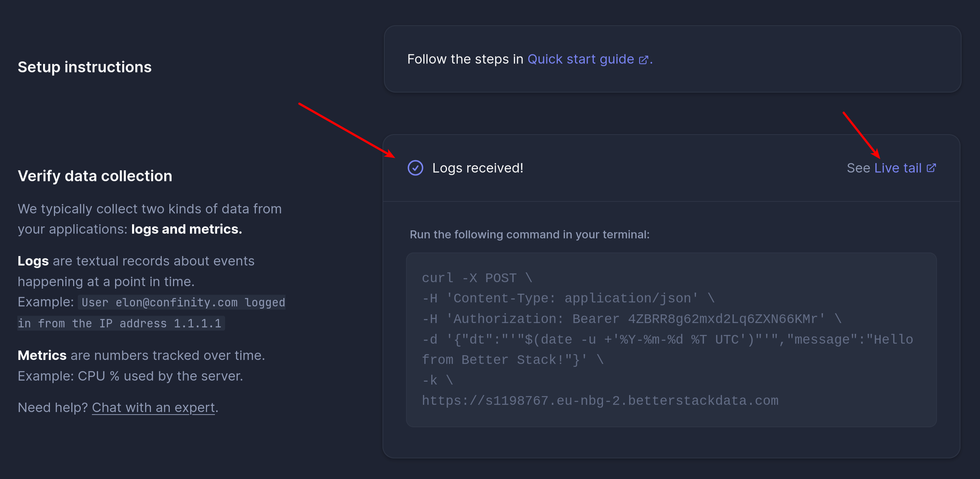980x479 pixels.
Task: Click the external link icon after Live tail
Action: [931, 168]
